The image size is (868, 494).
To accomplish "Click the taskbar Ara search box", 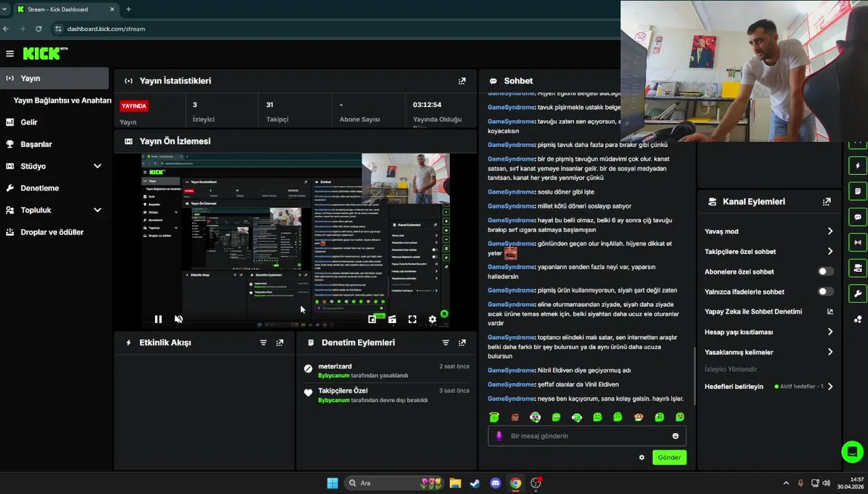I will [x=394, y=483].
